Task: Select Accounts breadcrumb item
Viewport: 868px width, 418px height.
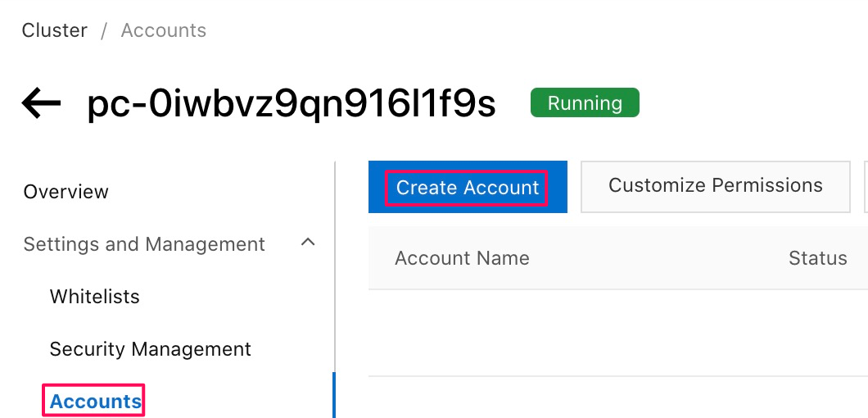Action: tap(163, 30)
